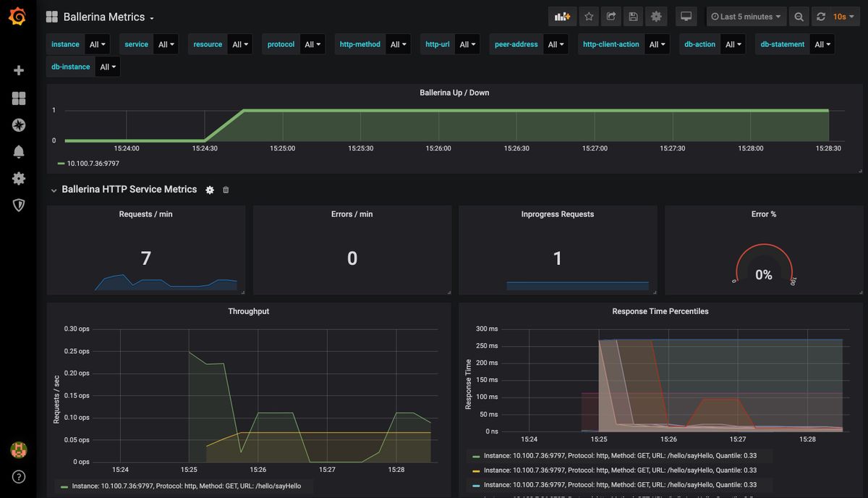Image resolution: width=868 pixels, height=498 pixels.
Task: Toggle the cycle view mode monitor icon
Action: 686,17
